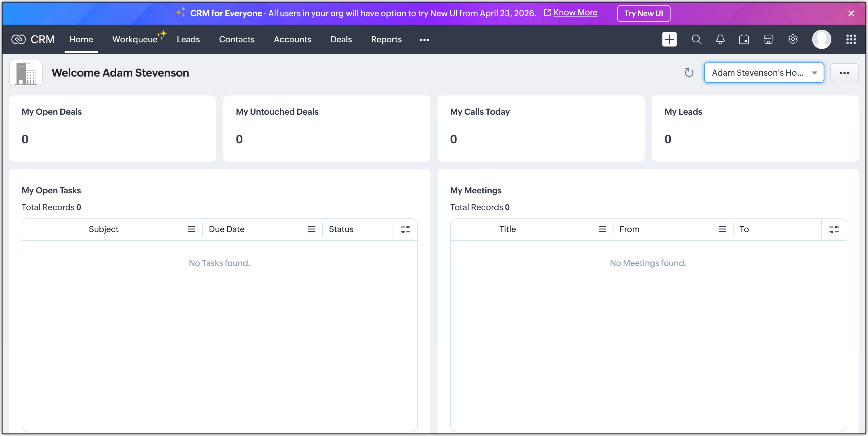Image resolution: width=868 pixels, height=436 pixels.
Task: Open the calendar icon in top bar
Action: [x=744, y=39]
